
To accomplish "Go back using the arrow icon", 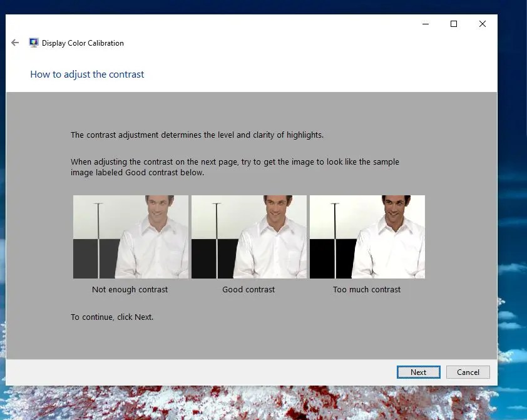I will [15, 43].
